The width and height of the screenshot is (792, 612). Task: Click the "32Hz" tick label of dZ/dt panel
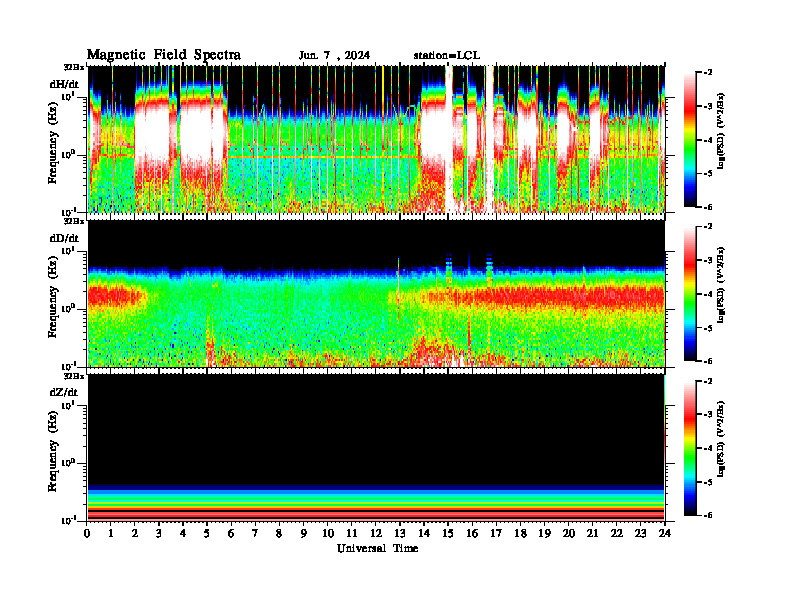click(74, 376)
